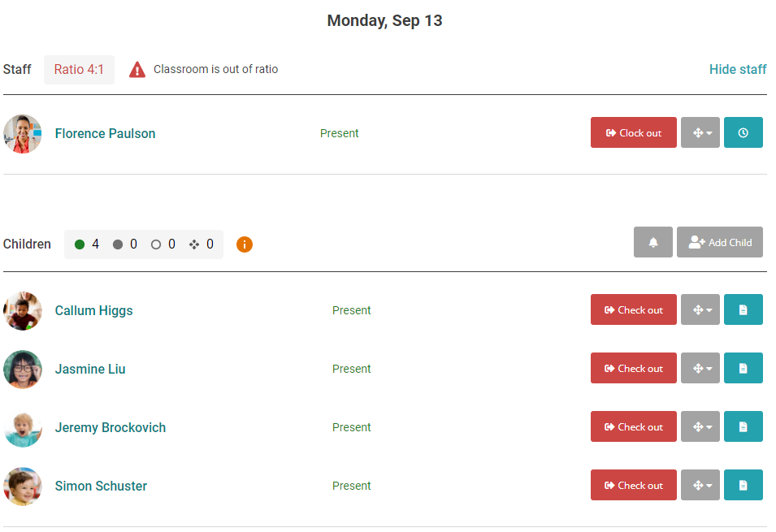Open Jeremy Brockovich's profile name link
Viewport: 776px width, 532px height.
[x=110, y=427]
